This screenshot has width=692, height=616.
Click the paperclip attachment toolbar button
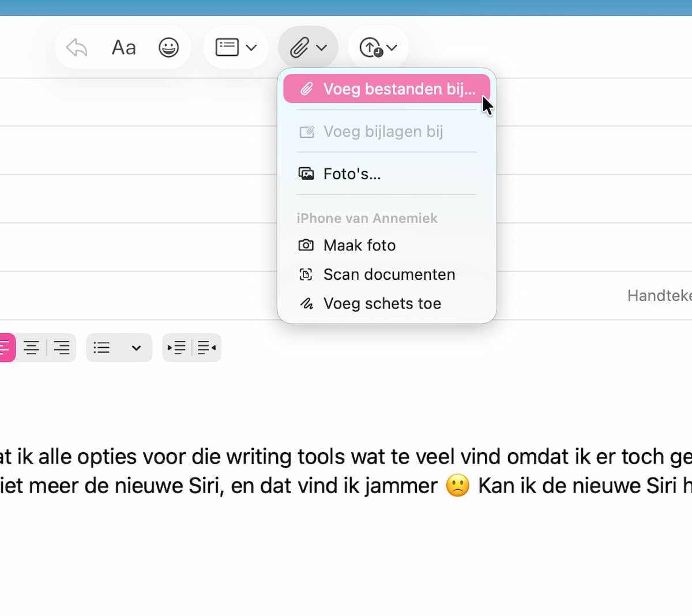point(300,47)
